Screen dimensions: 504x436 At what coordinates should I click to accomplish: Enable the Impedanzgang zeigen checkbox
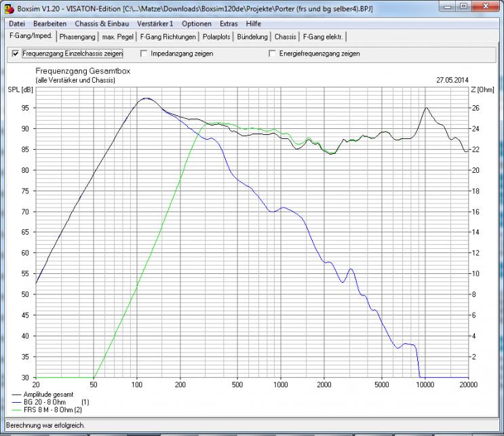(144, 53)
